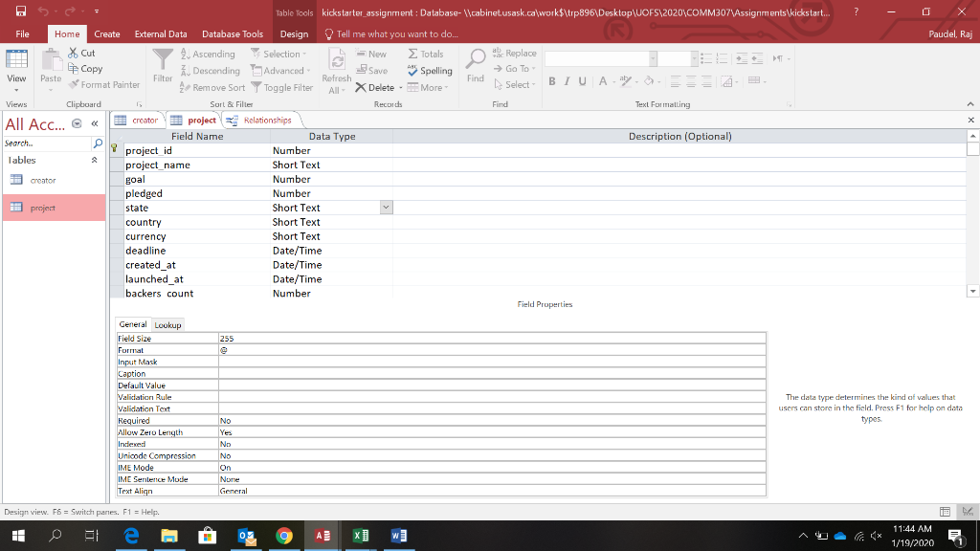Screen dimensions: 980x551
Task: Click the background fill color bucket
Action: click(649, 81)
